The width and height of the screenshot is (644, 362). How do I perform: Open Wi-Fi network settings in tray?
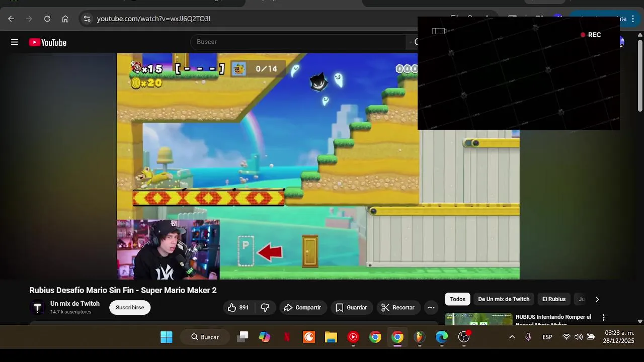tap(567, 337)
